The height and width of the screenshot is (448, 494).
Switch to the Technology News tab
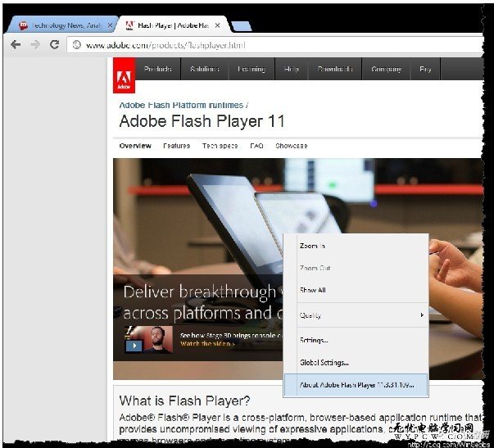[62, 25]
